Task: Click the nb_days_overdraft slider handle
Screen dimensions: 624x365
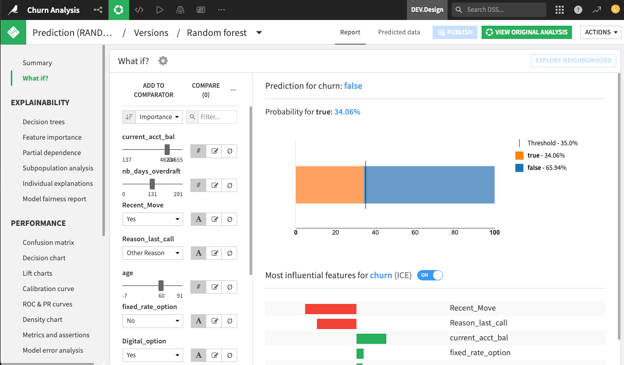Action: point(152,184)
